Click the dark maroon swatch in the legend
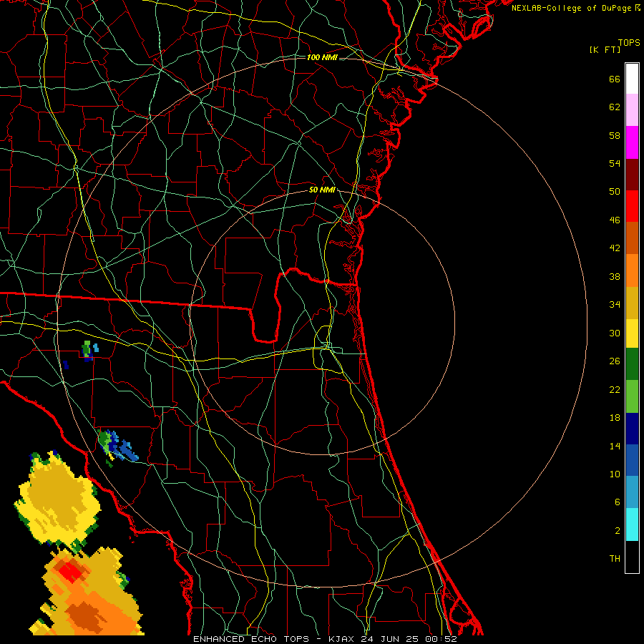The height and width of the screenshot is (644, 644). pos(632,175)
